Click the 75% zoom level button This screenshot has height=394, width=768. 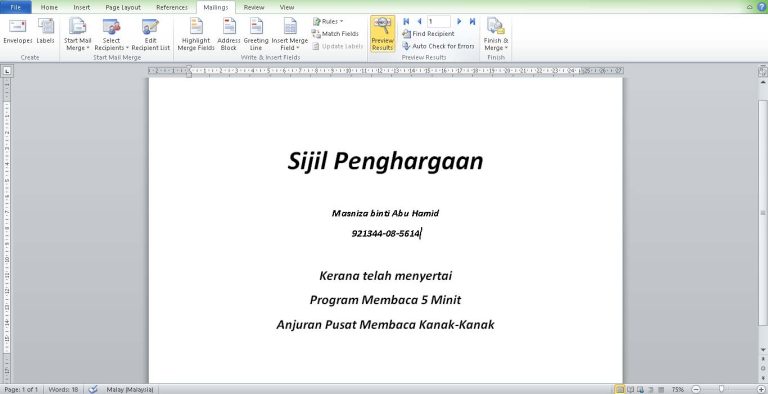click(x=678, y=390)
